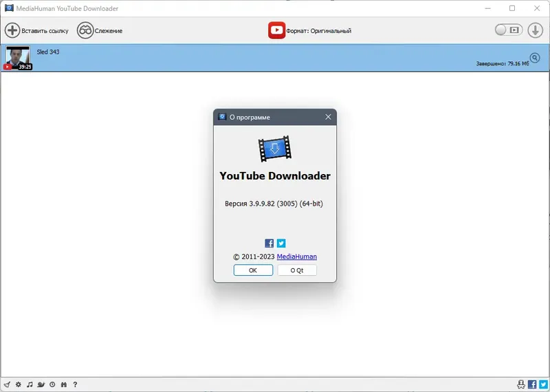
Task: Open settings gear icon in status bar
Action: click(19, 384)
